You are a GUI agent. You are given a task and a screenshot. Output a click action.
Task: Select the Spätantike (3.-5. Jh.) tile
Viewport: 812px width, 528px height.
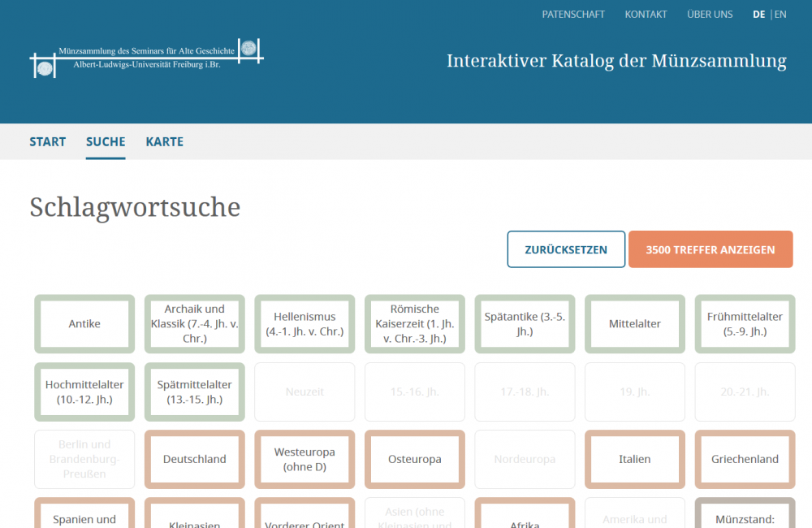[525, 324]
